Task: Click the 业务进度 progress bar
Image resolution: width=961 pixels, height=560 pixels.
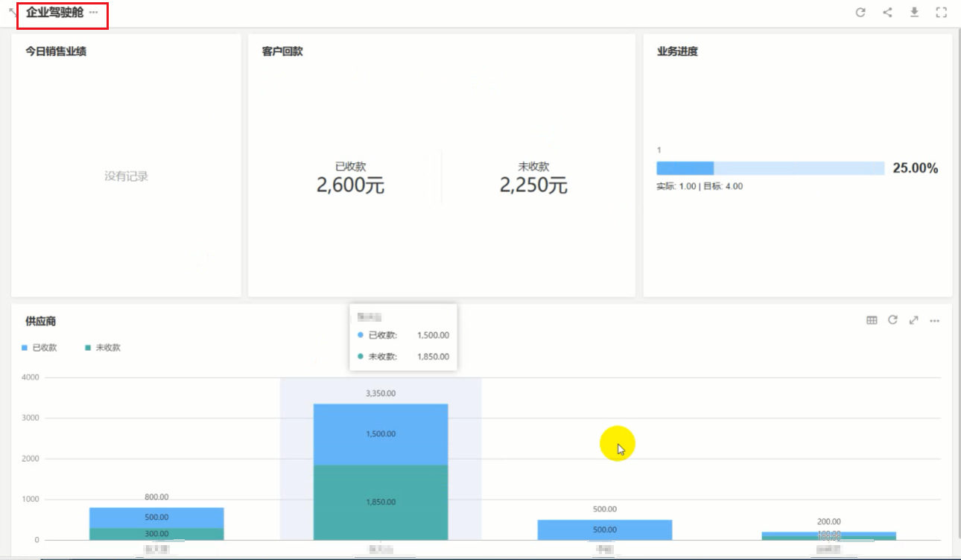Action: (770, 168)
